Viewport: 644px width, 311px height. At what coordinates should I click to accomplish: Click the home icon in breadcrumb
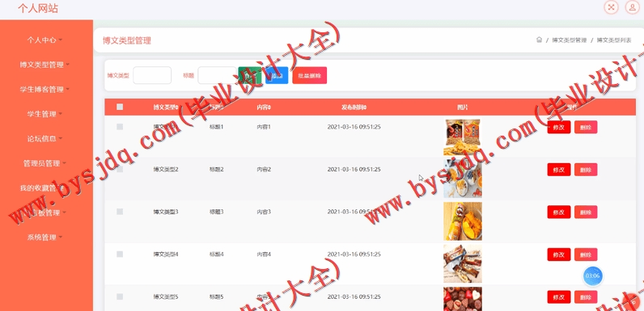click(x=539, y=40)
